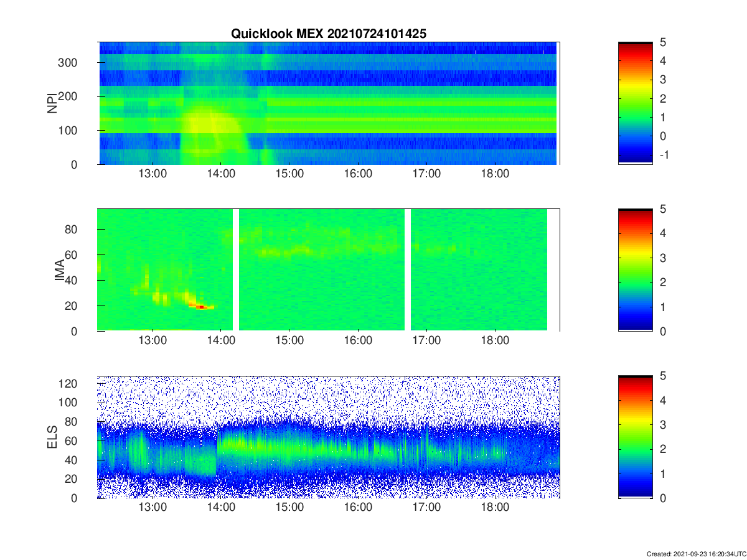
Task: Click the 18:00 time label under the IMA plot
Action: 495,340
